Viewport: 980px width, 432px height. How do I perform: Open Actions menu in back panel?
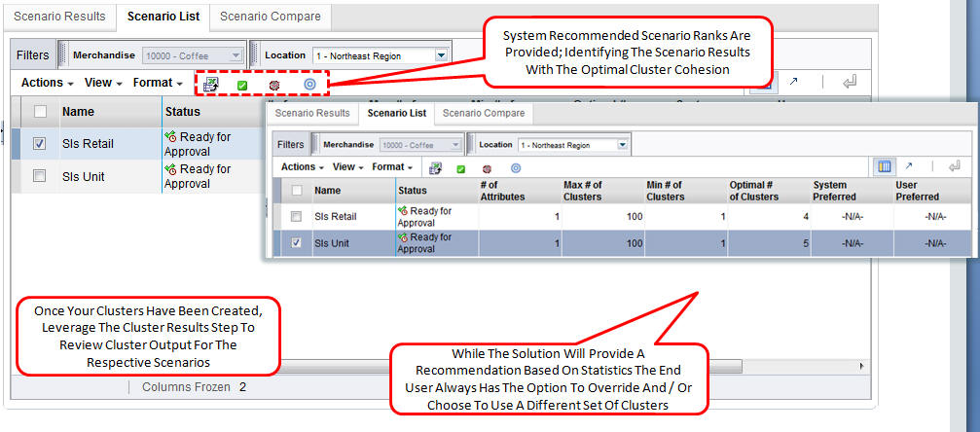pos(48,83)
